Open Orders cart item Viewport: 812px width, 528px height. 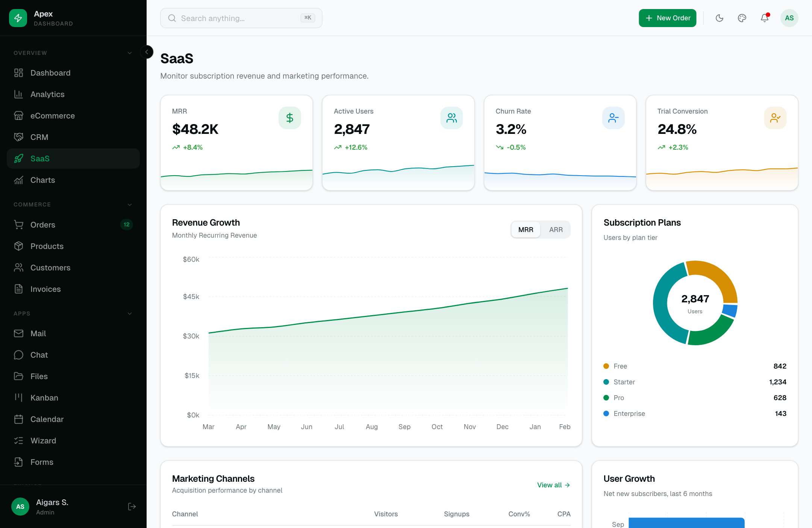tap(73, 225)
